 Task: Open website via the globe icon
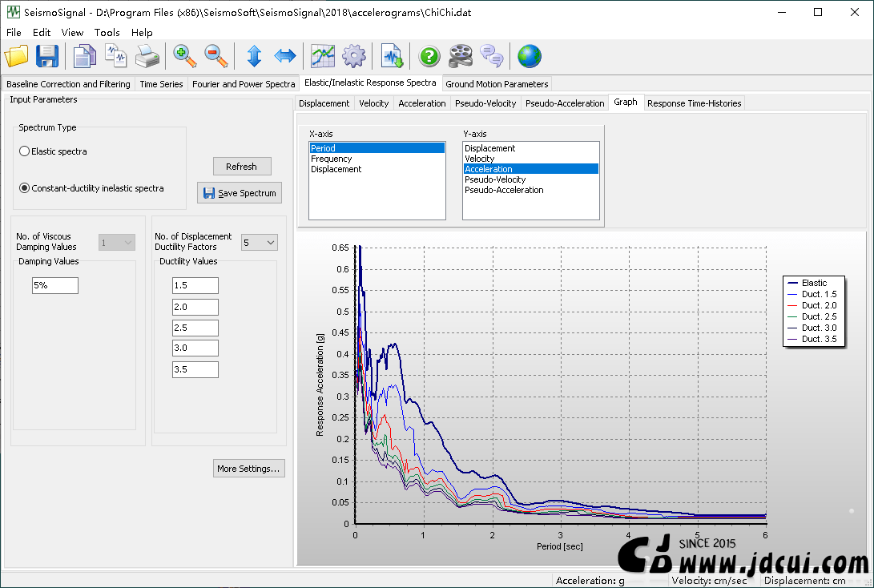pyautogui.click(x=529, y=56)
